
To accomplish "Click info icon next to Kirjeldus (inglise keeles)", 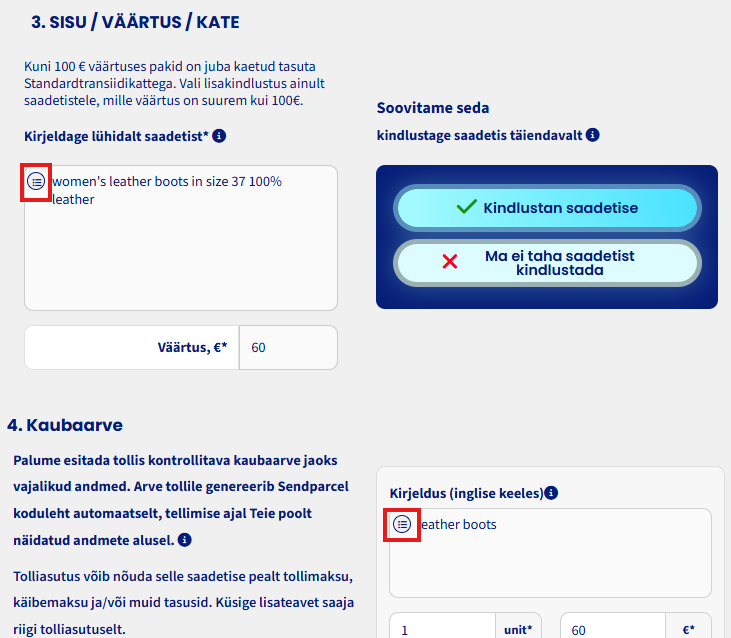I will (x=551, y=493).
